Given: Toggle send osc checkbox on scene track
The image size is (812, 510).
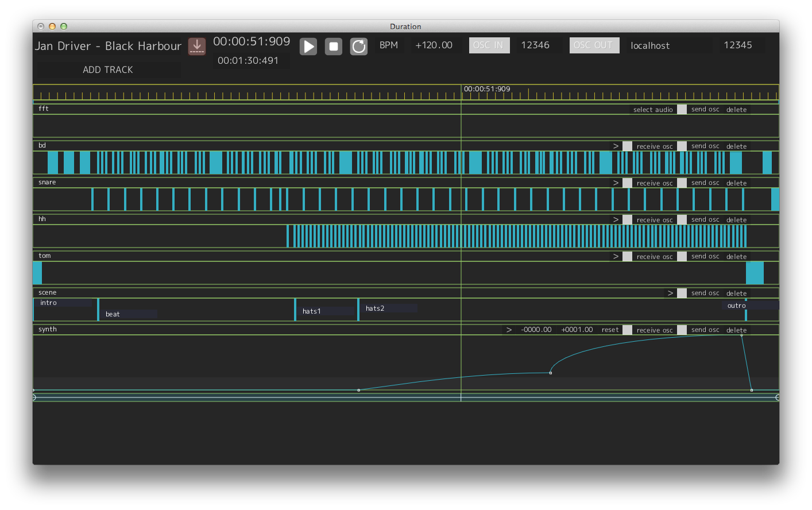Looking at the screenshot, I should pos(682,293).
